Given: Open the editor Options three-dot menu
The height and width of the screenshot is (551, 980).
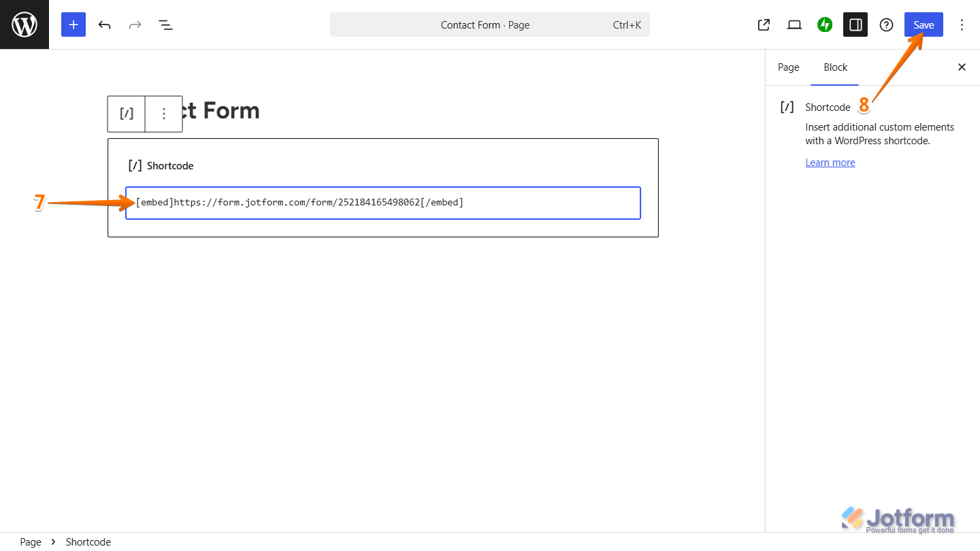Looking at the screenshot, I should [x=962, y=24].
